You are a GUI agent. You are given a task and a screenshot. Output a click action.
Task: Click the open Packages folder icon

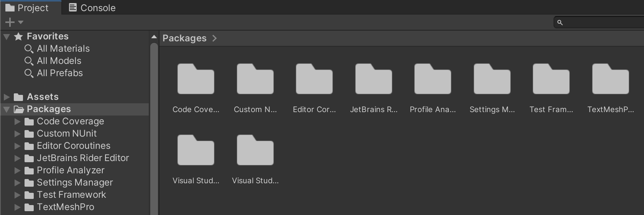pyautogui.click(x=19, y=109)
